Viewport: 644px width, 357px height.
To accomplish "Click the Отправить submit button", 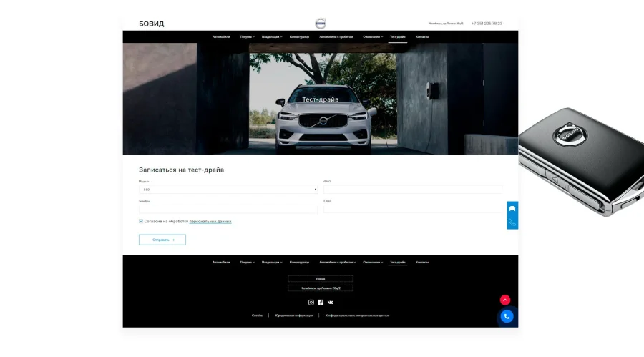I will [x=162, y=240].
